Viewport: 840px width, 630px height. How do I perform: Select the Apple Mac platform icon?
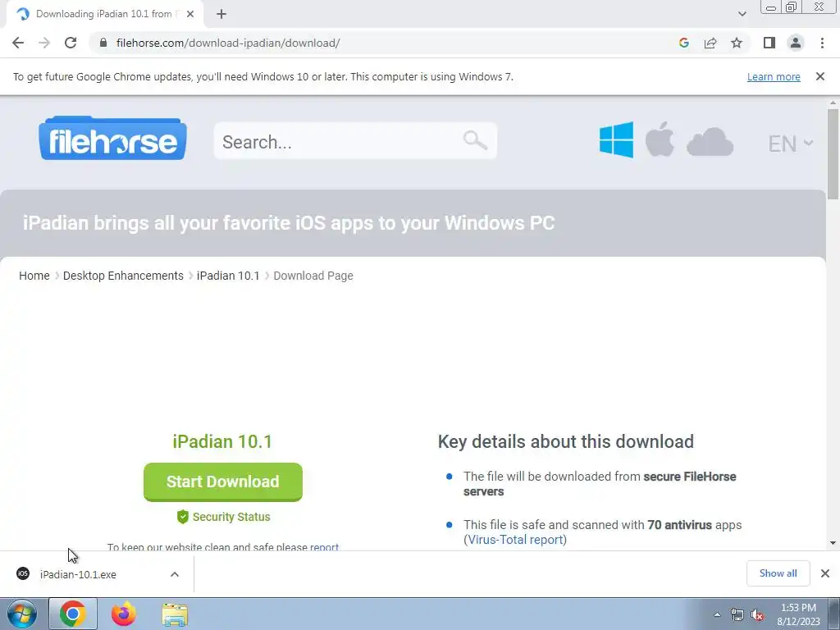[x=660, y=139]
